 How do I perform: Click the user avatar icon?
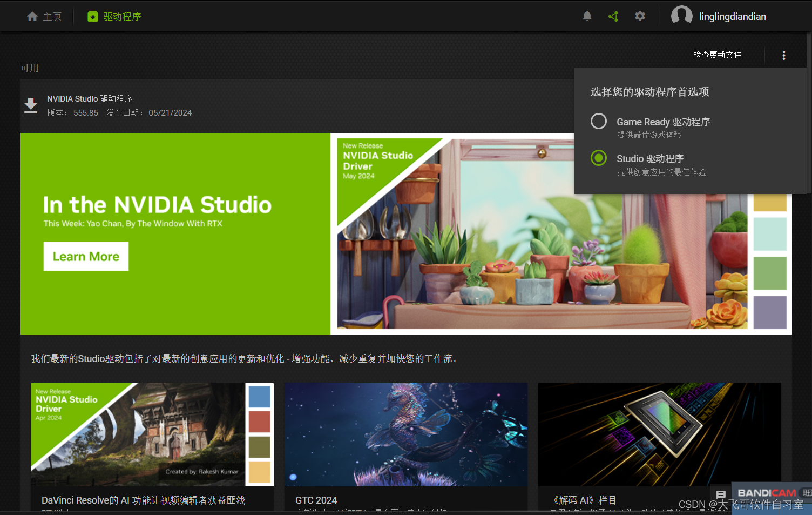(681, 16)
